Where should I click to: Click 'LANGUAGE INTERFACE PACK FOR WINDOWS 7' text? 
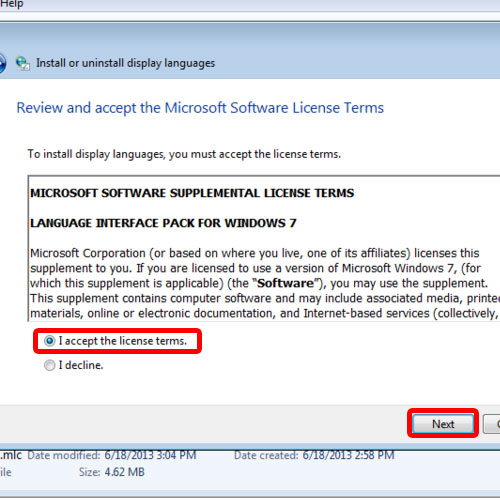(x=163, y=223)
